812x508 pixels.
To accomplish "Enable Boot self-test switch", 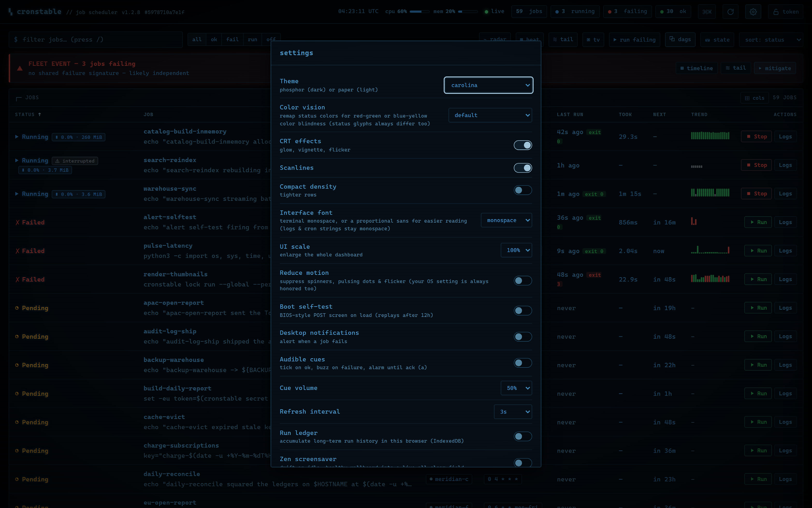I will pos(523,310).
